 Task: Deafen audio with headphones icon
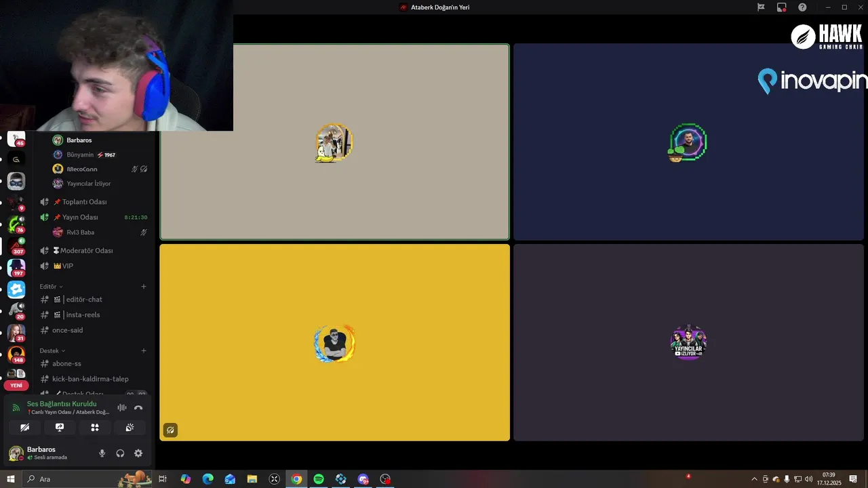[120, 453]
